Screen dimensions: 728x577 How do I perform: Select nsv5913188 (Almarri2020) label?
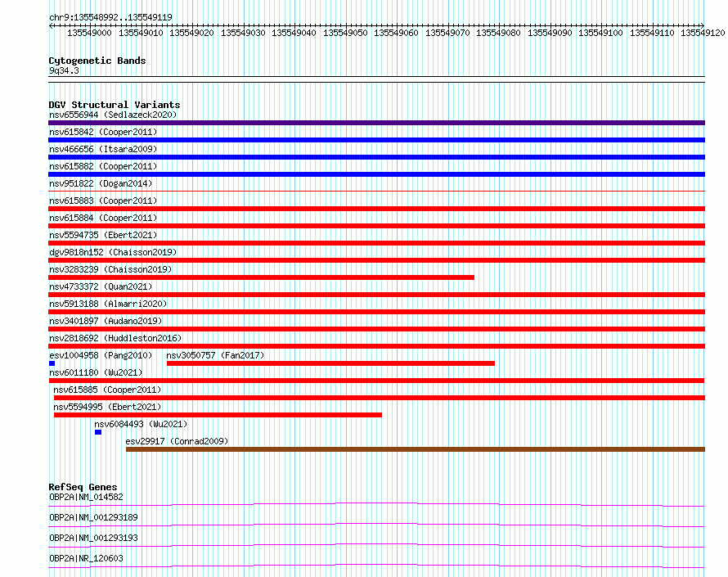108,304
